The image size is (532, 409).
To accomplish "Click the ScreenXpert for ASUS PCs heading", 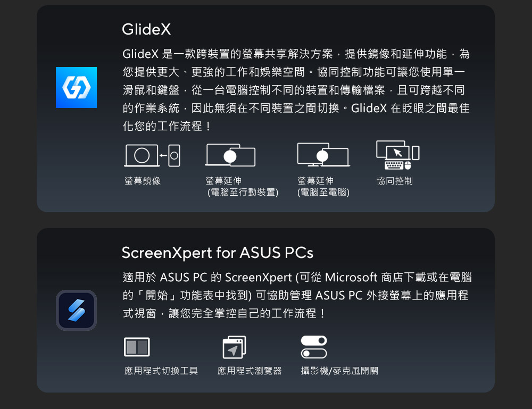I will (x=218, y=253).
